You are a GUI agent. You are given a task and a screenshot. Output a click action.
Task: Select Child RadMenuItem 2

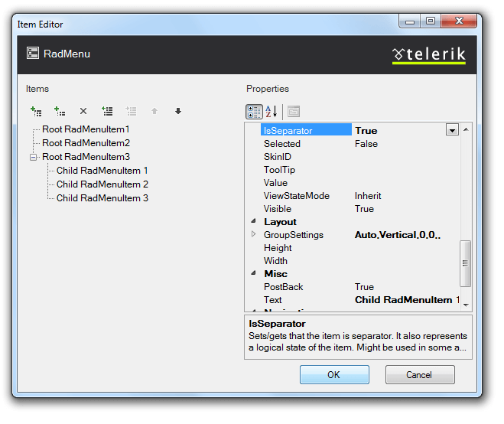(102, 184)
